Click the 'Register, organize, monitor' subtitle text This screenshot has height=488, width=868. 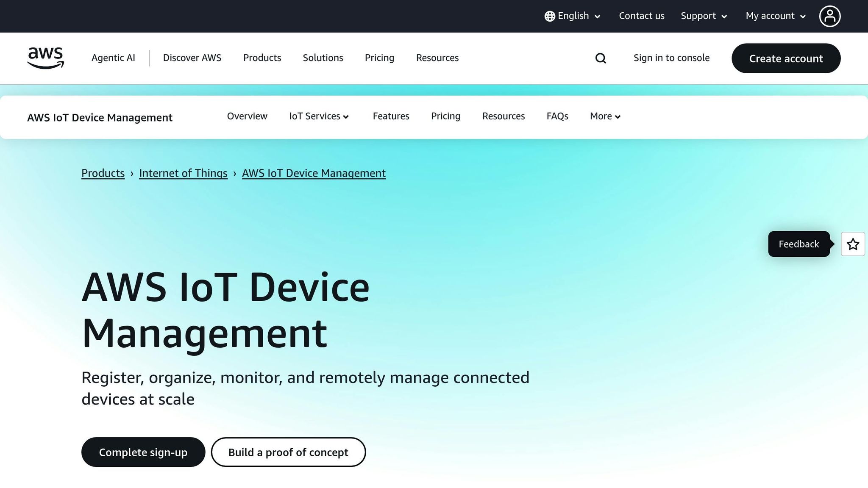click(x=305, y=388)
